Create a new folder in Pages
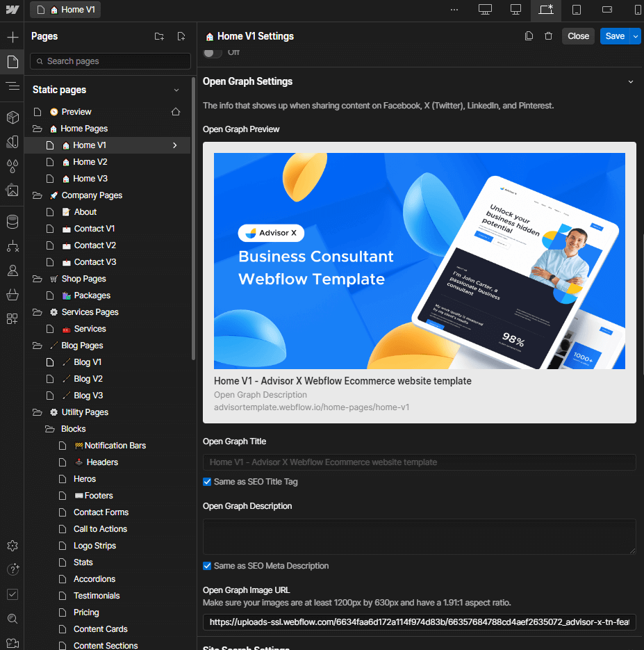The height and width of the screenshot is (650, 644). click(159, 36)
